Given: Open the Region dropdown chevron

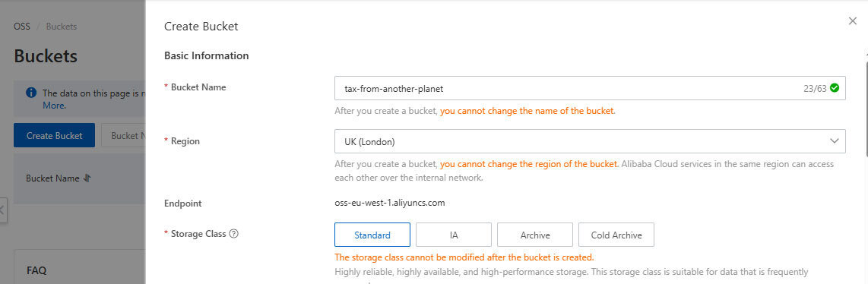Looking at the screenshot, I should point(835,141).
